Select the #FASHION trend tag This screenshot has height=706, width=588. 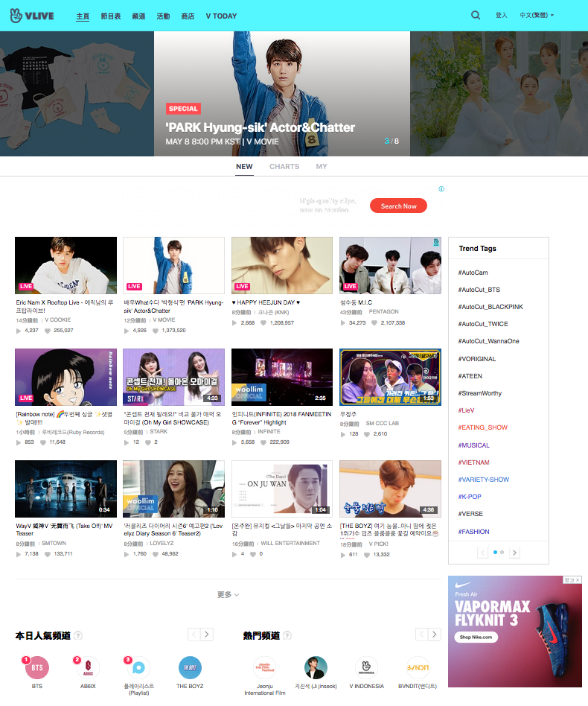pos(473,532)
